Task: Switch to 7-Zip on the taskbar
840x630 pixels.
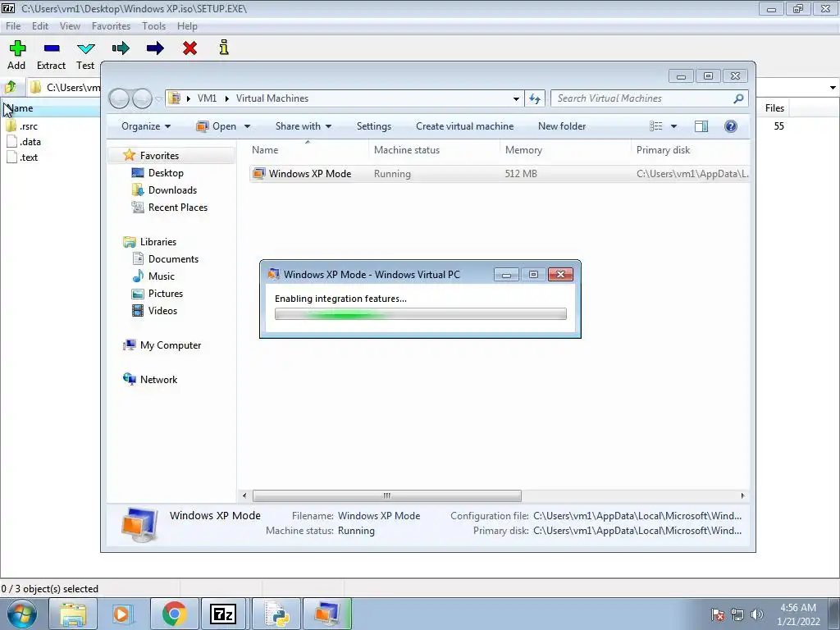Action: pos(223,614)
